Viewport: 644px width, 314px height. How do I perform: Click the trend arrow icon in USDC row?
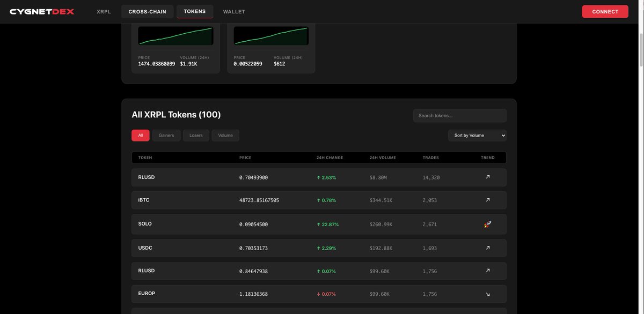tap(488, 248)
